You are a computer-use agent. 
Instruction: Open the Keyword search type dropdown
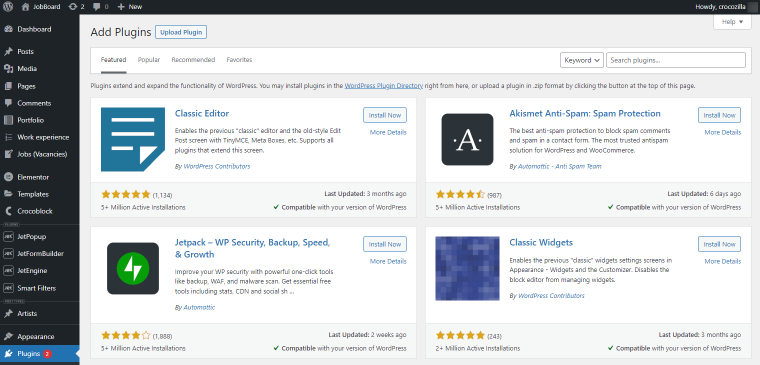coord(582,60)
